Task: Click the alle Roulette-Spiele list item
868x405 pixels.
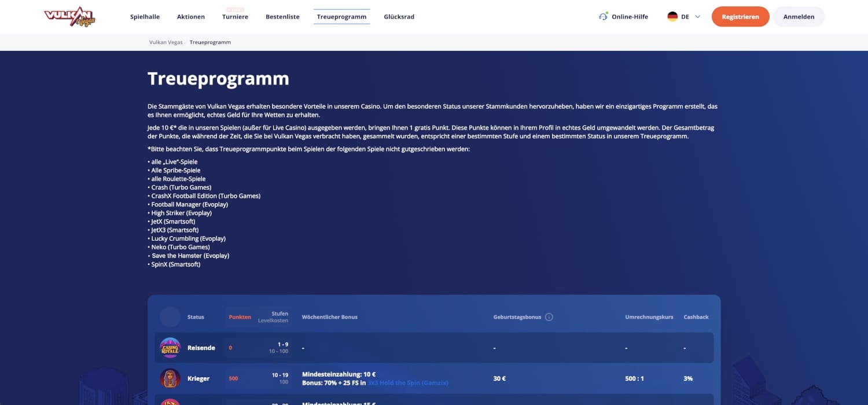Action: [176, 179]
